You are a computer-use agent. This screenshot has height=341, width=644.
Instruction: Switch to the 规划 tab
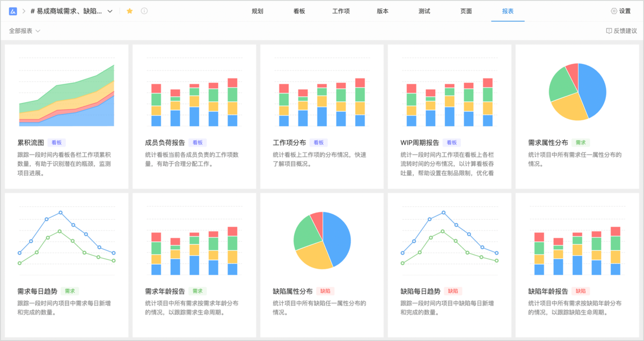point(258,11)
